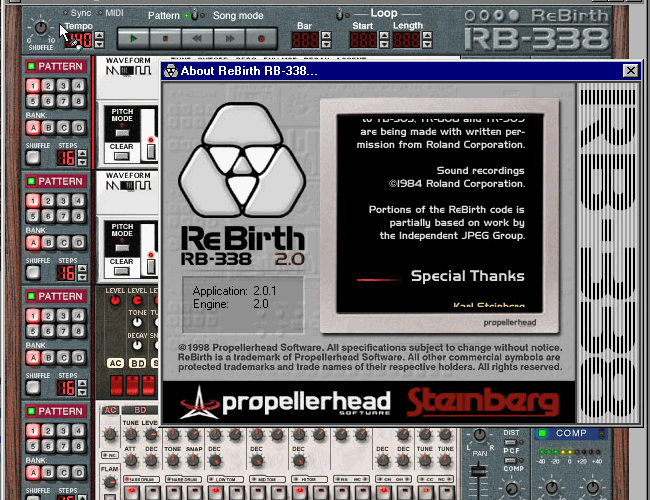Viewport: 650px width, 500px height.
Task: Click the second synth's PITCH MODE button
Action: point(122,248)
